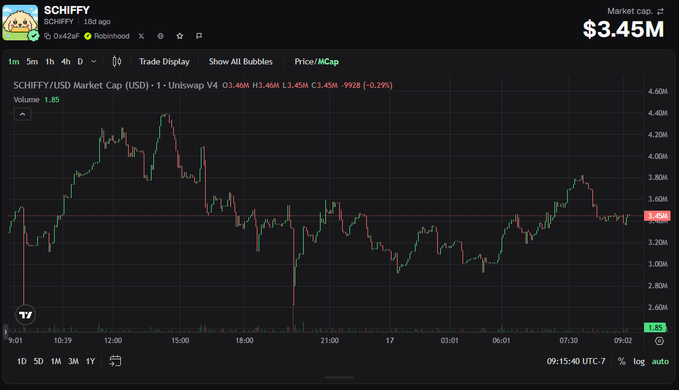Copy the 0x42aF contract address
The width and height of the screenshot is (679, 390).
click(62, 36)
